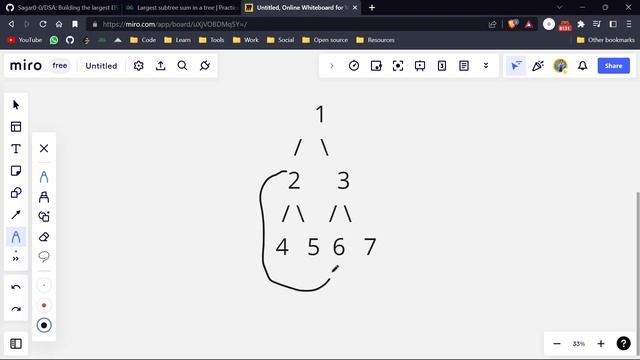This screenshot has height=360, width=640.
Task: Go to miro logo home
Action: (26, 65)
